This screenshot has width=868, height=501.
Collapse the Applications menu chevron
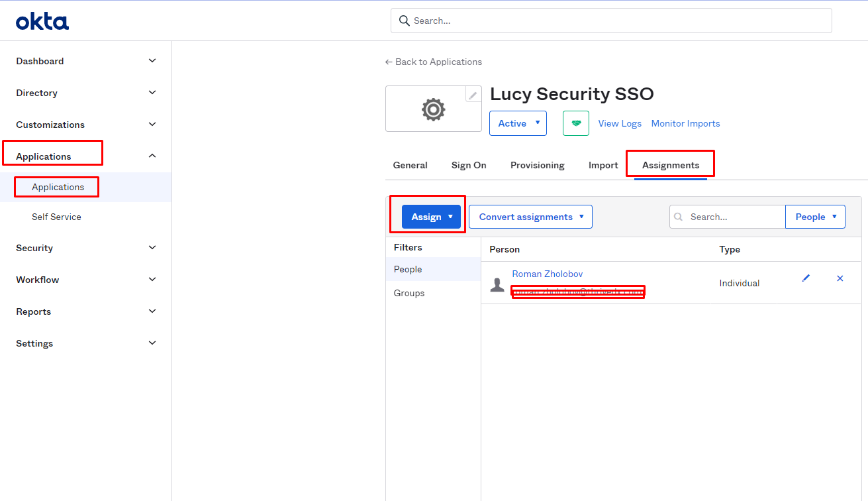click(x=152, y=156)
